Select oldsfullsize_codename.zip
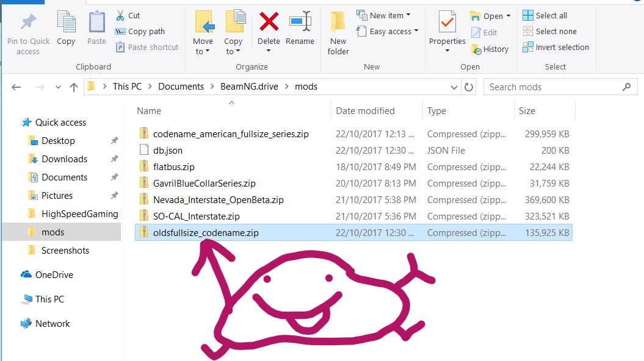The width and height of the screenshot is (644, 361). 353,232
